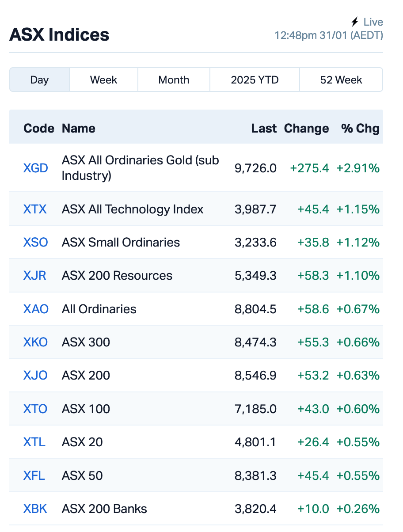This screenshot has height=532, width=403.
Task: Click the percent change +2.91%
Action: coord(358,168)
